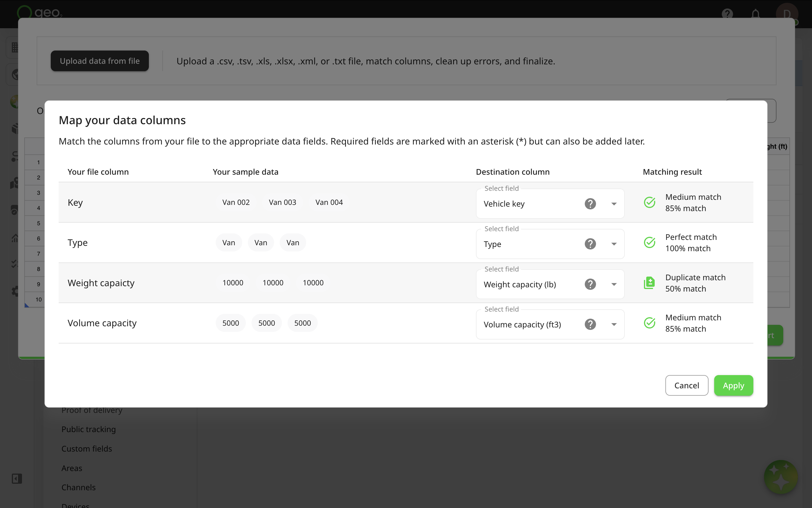The height and width of the screenshot is (508, 812).
Task: Open help for Weight capacity (lb) field
Action: click(590, 284)
